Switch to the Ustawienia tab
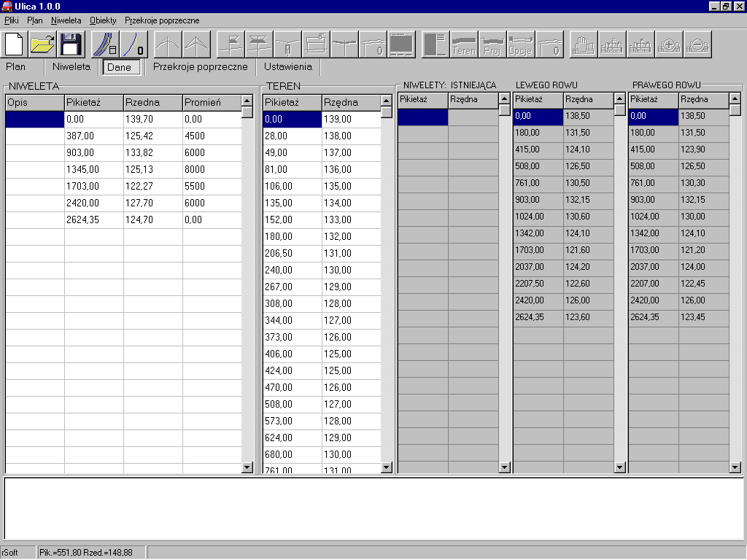Viewport: 747px width, 560px height. point(287,66)
